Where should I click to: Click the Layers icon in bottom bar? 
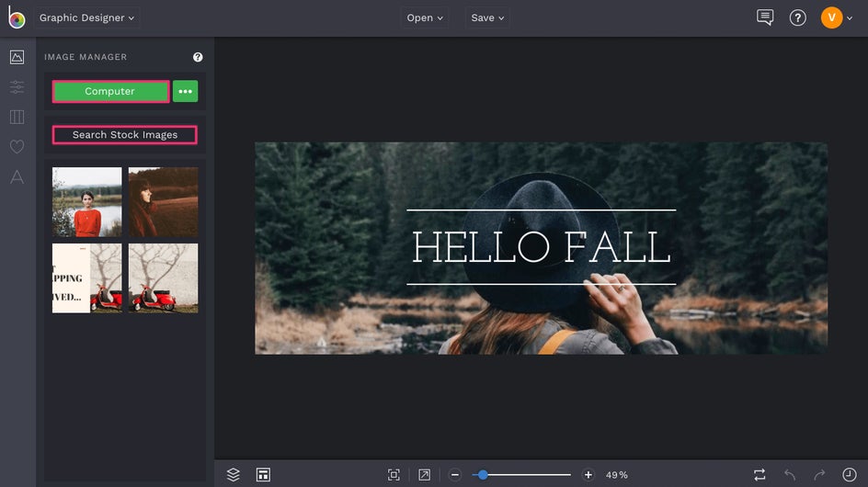coord(234,474)
